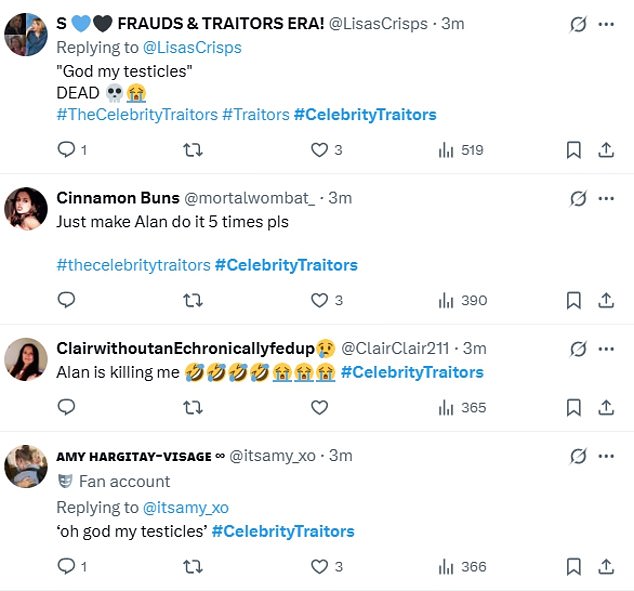Repost the "Alan is killing me" tweet
The image size is (634, 591).
pyautogui.click(x=194, y=407)
